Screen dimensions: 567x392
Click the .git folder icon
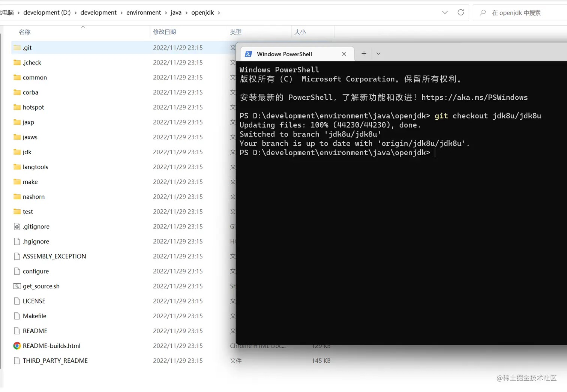click(17, 48)
